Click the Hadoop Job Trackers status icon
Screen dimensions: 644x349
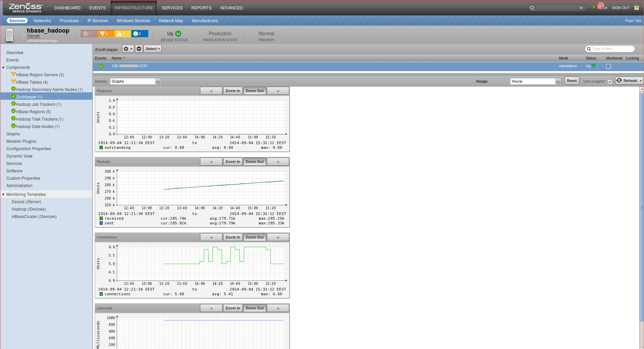tap(13, 104)
